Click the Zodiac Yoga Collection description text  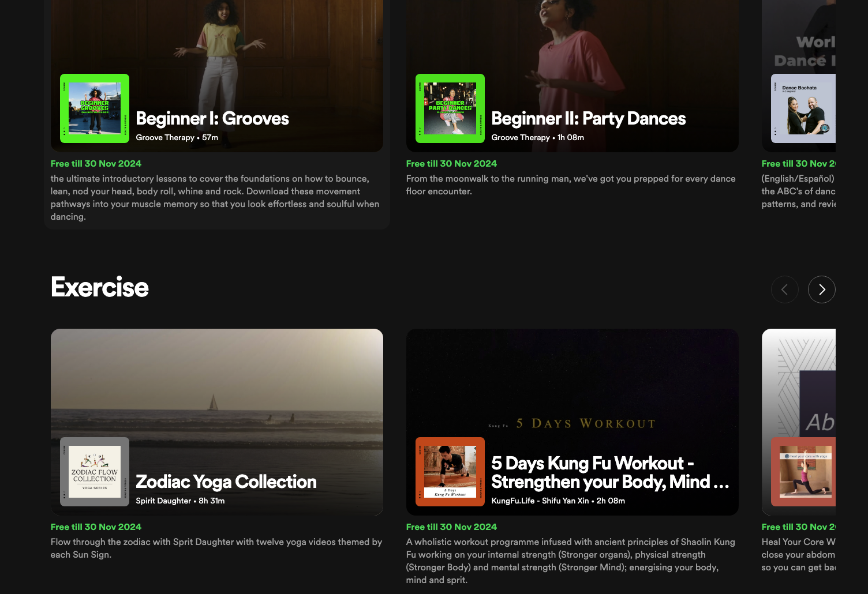(x=216, y=548)
